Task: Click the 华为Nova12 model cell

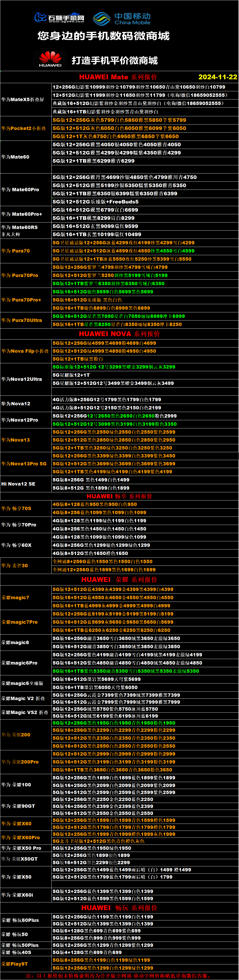Action: (25, 404)
